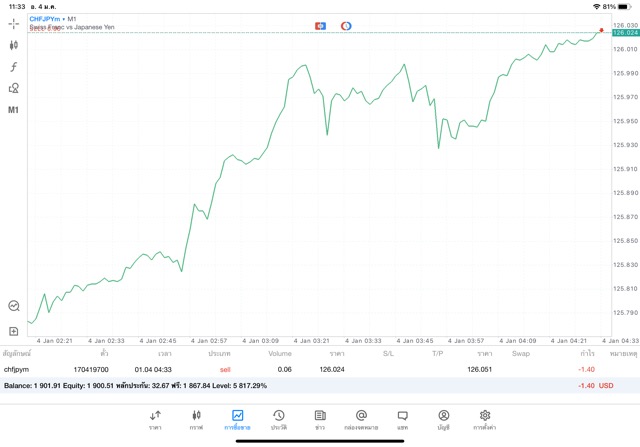Tap the Swap column header
640x447 pixels.
(521, 354)
